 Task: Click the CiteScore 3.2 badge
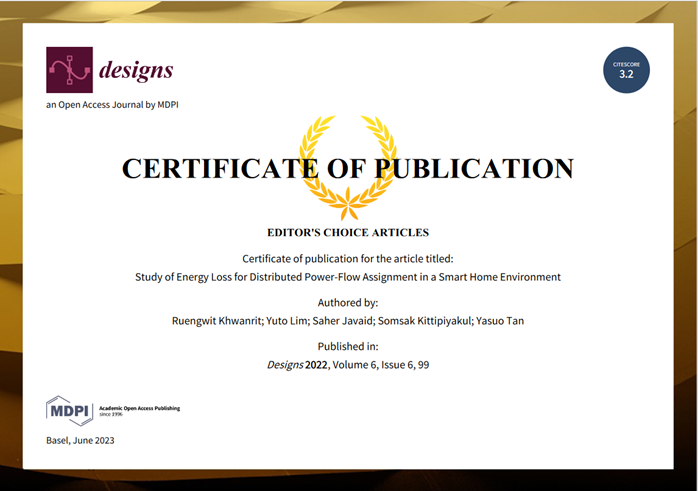[x=626, y=70]
